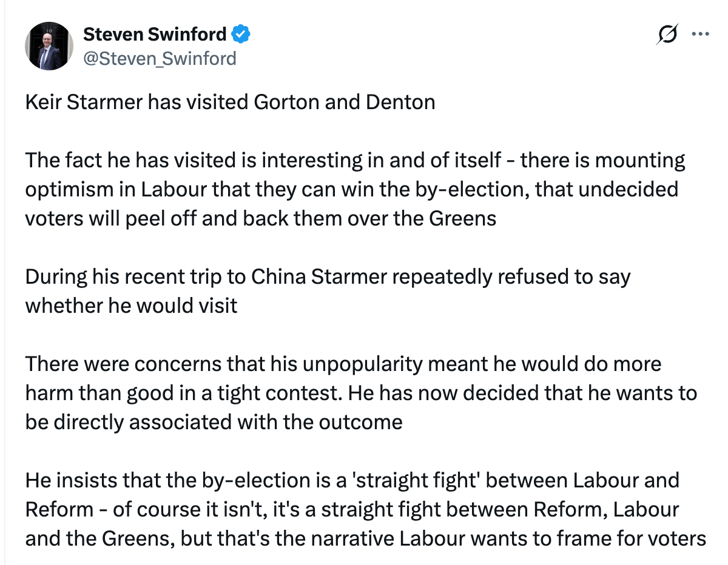Click the Steven Swinford display name
This screenshot has height=565, width=728.
click(154, 35)
